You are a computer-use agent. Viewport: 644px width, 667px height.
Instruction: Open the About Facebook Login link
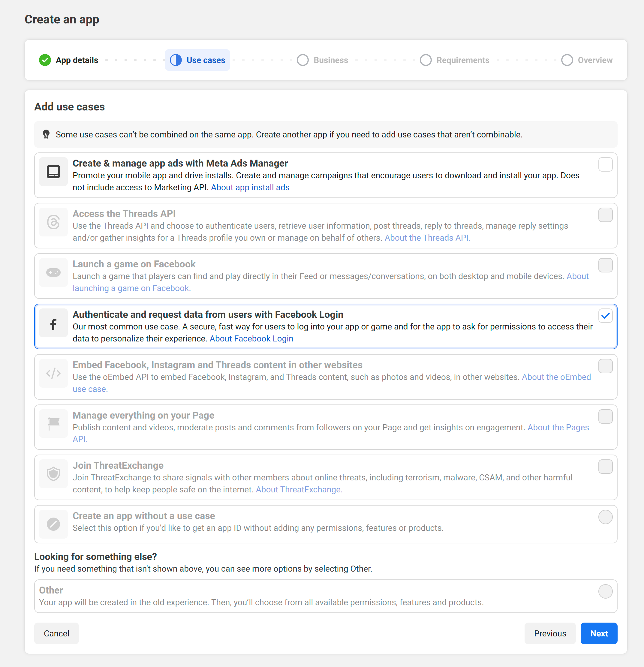251,339
